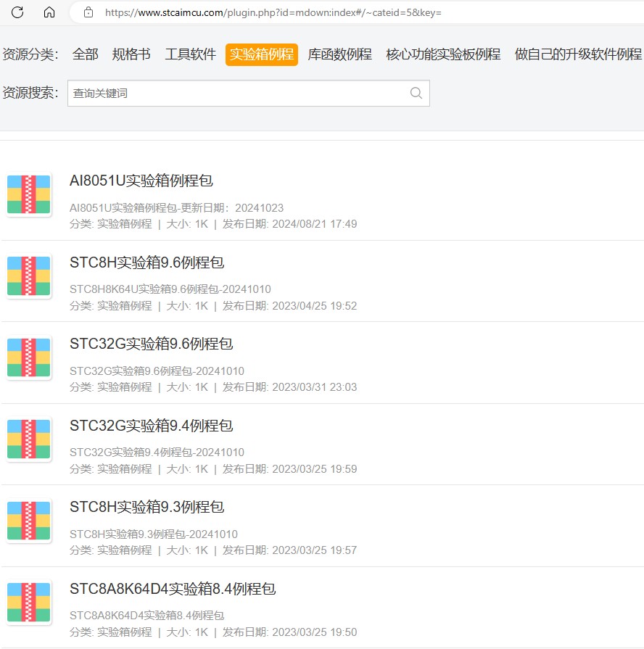
Task: Click the archive icon for AI8051U实验箱例程包
Action: [x=29, y=194]
